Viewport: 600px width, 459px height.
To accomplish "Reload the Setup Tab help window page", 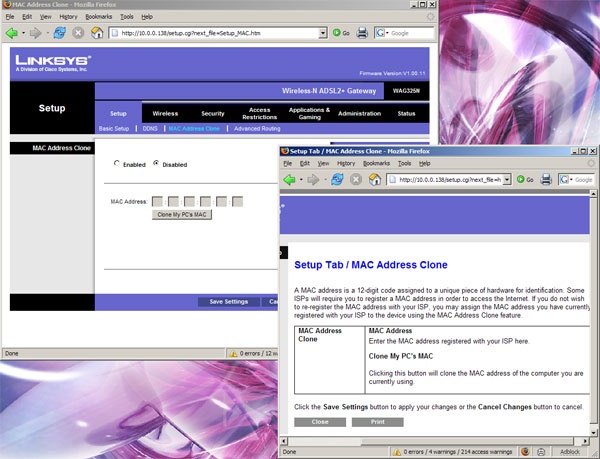I will pyautogui.click(x=337, y=179).
